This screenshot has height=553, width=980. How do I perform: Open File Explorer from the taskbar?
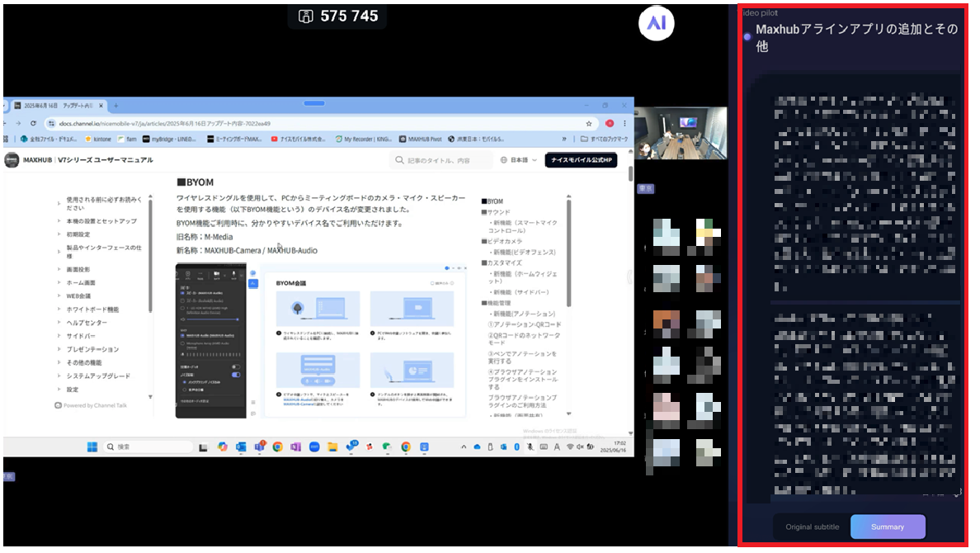coord(332,447)
